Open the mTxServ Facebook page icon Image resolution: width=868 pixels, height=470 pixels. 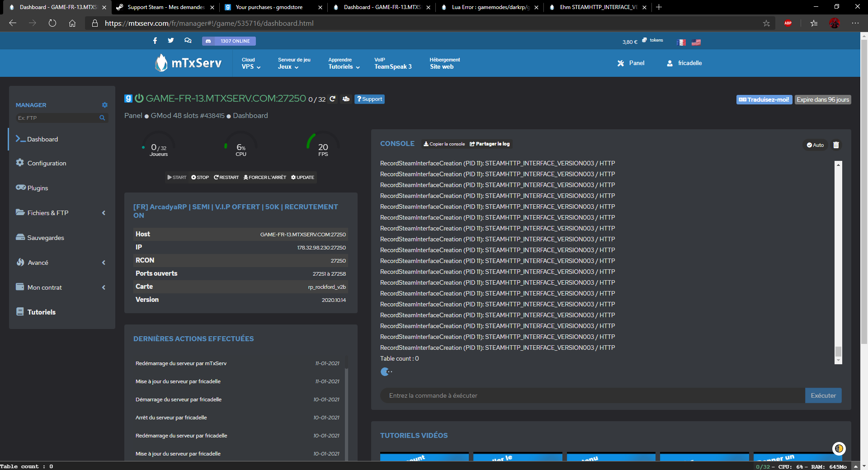tap(155, 41)
